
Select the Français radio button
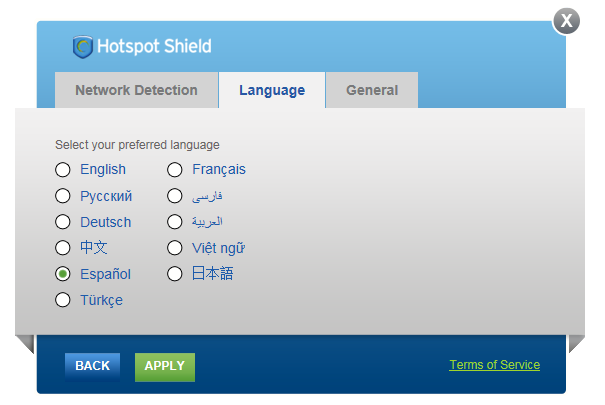[175, 170]
